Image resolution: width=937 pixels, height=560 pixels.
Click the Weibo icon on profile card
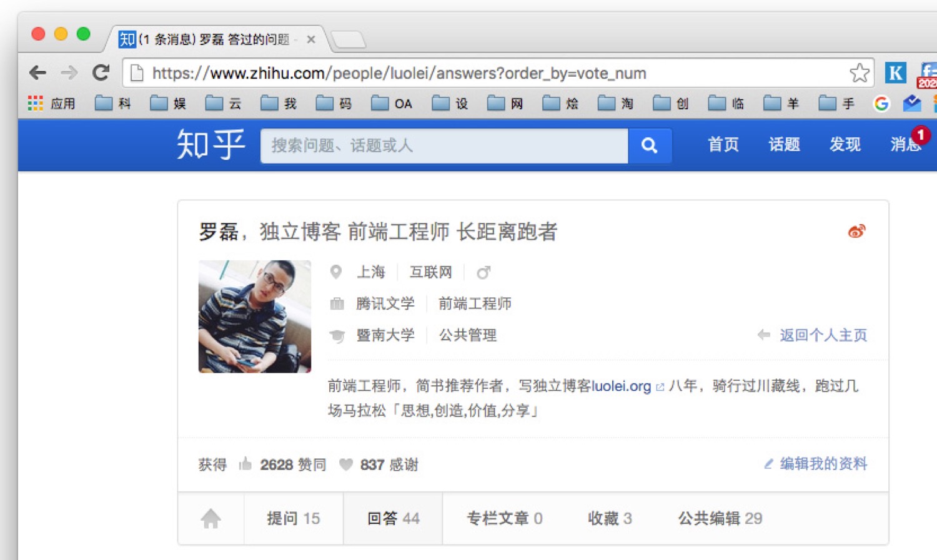click(856, 232)
